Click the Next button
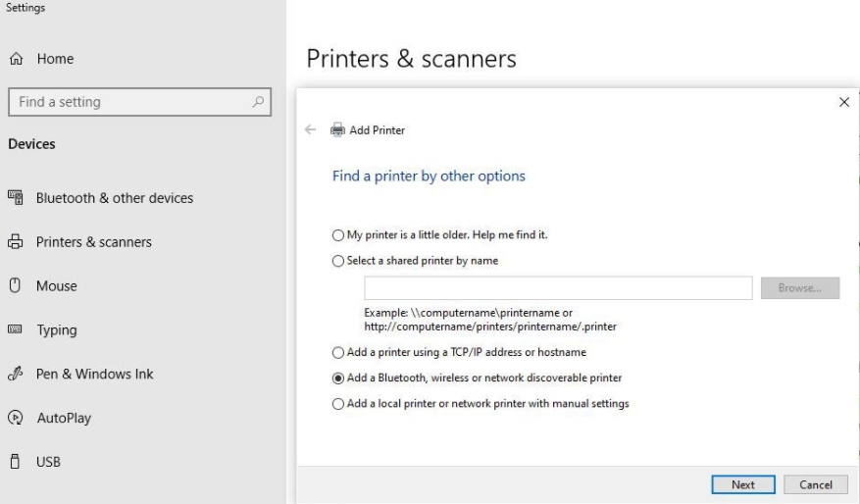The width and height of the screenshot is (860, 504). 742,484
